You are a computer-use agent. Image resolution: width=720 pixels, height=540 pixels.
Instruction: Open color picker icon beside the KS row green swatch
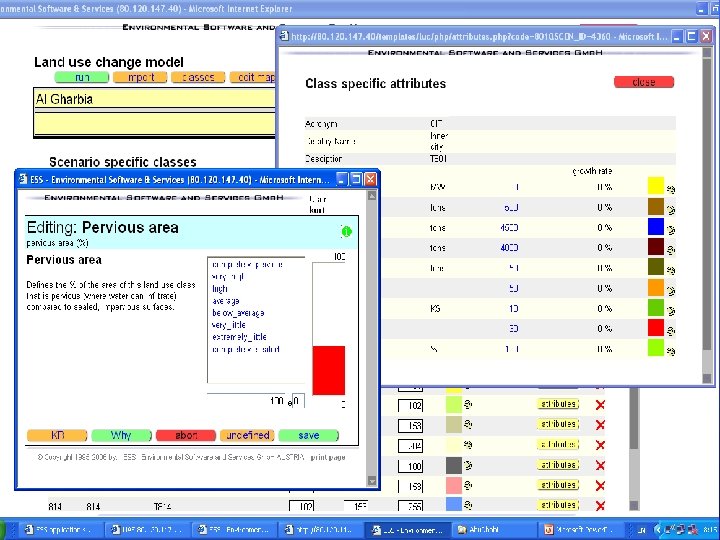point(670,310)
